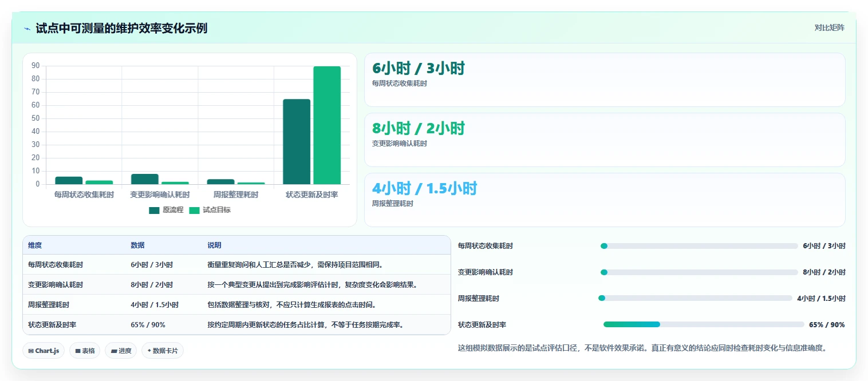Click the 变更影响确认耗时 progress bar
The width and height of the screenshot is (868, 381).
(x=699, y=272)
